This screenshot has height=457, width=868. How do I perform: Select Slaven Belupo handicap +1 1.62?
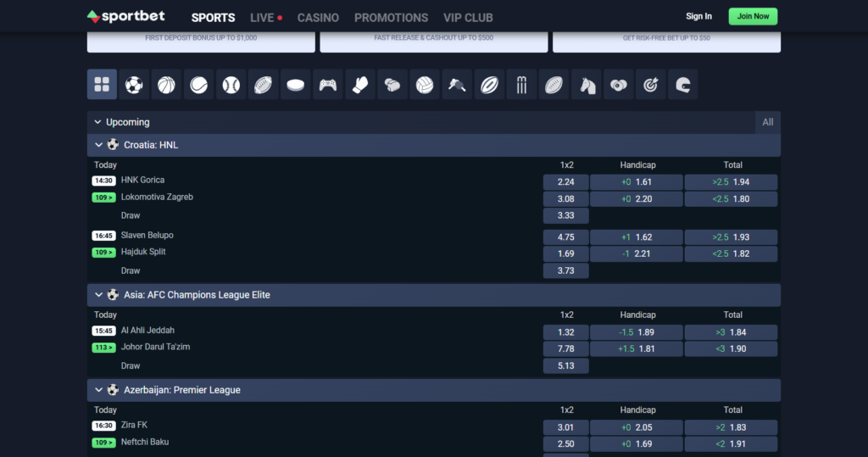636,237
